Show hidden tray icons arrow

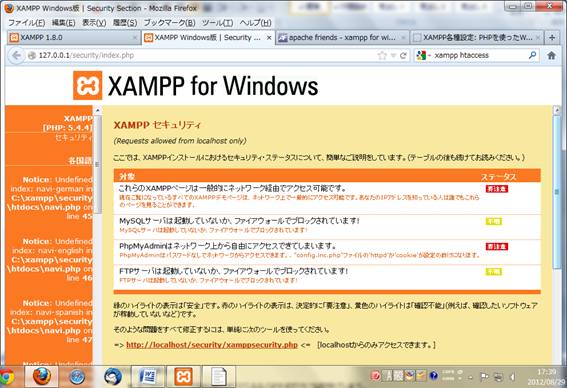click(470, 377)
